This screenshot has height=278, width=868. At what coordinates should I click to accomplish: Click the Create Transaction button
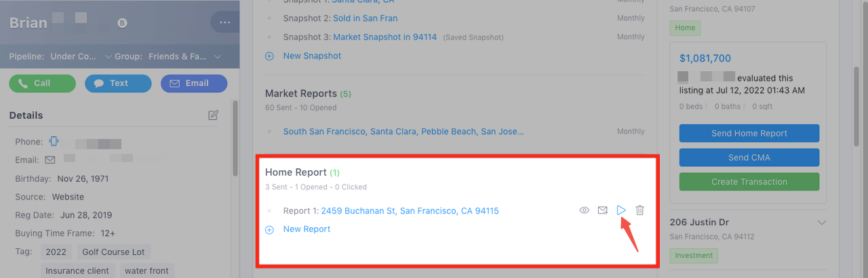tap(749, 182)
